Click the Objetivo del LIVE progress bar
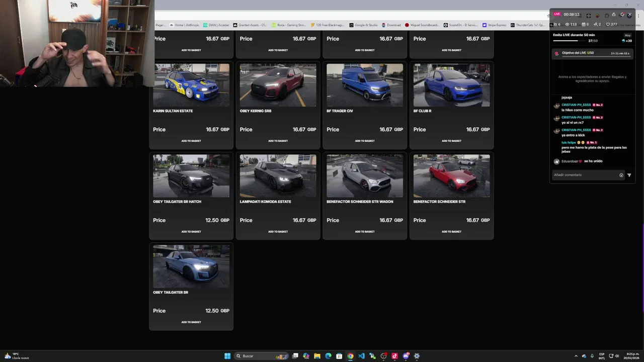Image resolution: width=644 pixels, height=362 pixels. (596, 56)
